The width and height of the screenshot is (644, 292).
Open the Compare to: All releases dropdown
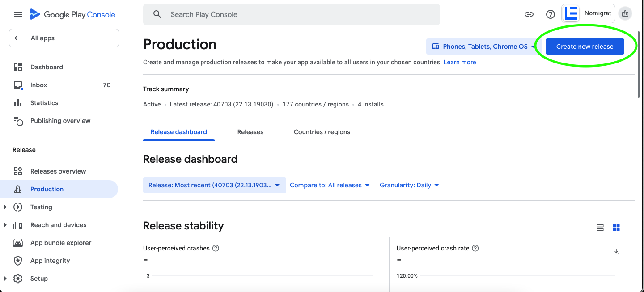point(330,185)
